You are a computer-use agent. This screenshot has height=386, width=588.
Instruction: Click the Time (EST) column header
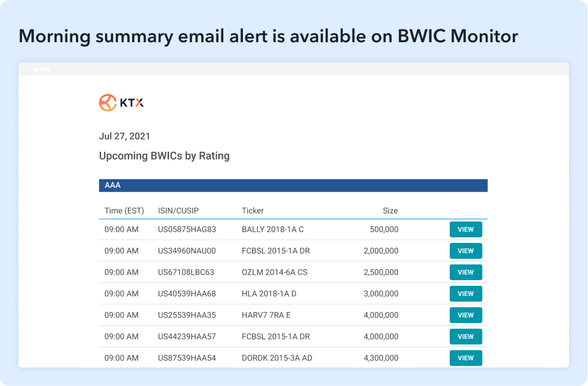click(x=124, y=210)
